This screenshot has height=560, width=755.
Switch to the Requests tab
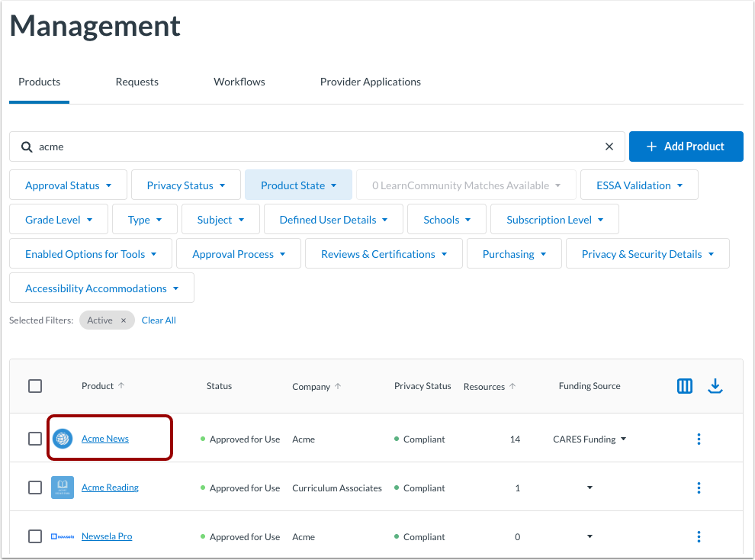point(137,82)
